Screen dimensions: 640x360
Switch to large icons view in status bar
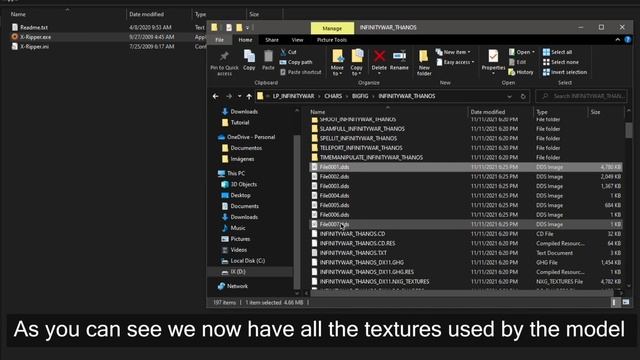(626, 302)
